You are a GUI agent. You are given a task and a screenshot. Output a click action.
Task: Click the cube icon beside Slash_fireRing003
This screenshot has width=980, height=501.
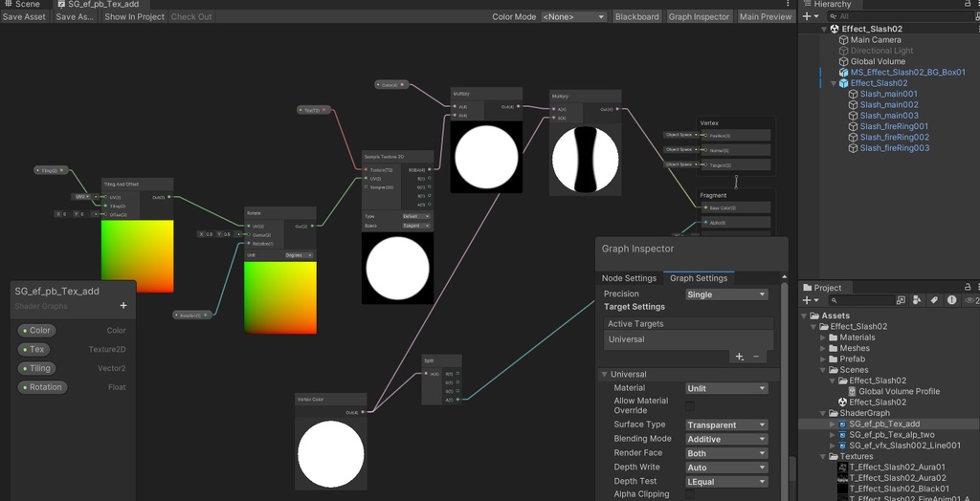tap(853, 148)
